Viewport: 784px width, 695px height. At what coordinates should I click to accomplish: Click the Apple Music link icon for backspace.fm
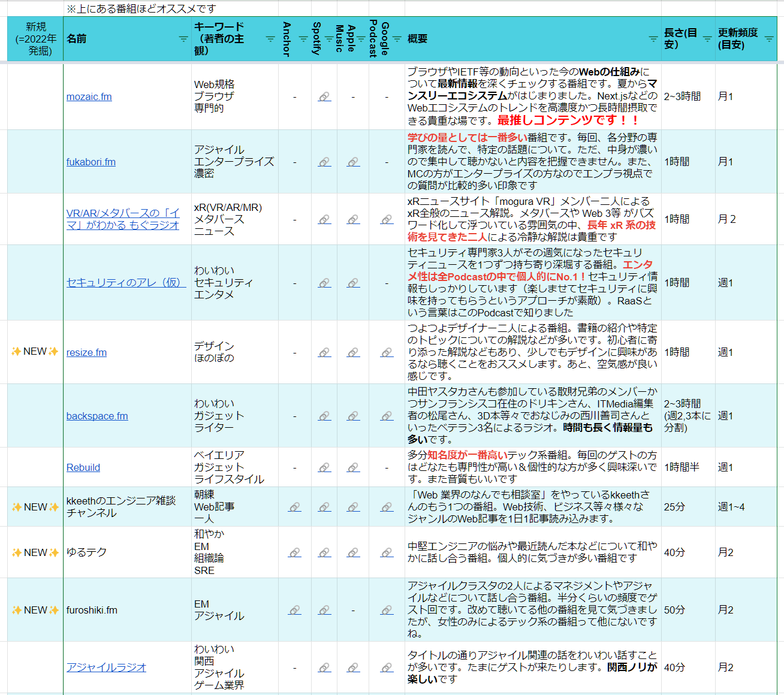click(x=353, y=416)
